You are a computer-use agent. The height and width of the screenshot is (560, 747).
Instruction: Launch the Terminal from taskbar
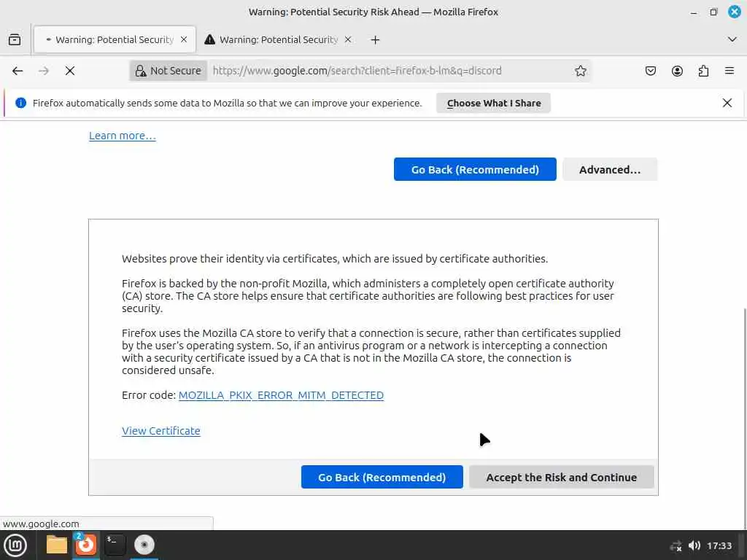click(115, 545)
